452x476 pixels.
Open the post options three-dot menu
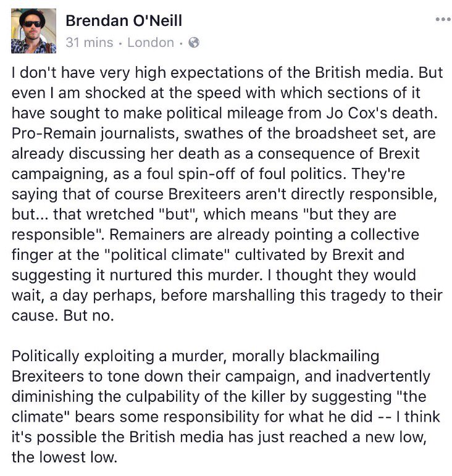coord(443,19)
